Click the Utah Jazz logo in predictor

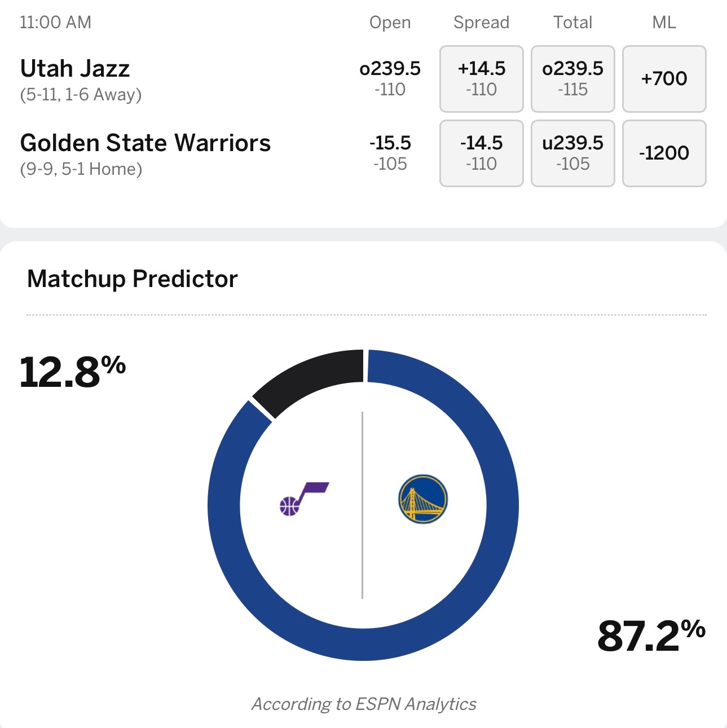(305, 499)
